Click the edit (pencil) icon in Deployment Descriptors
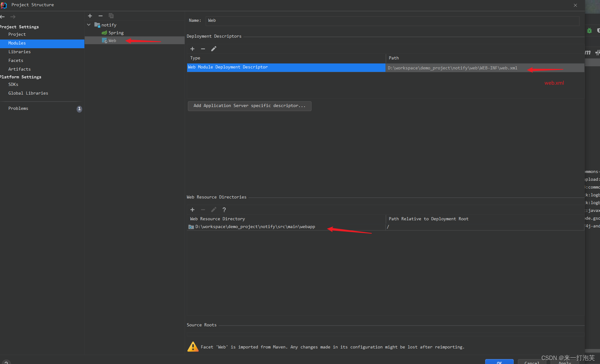This screenshot has width=600, height=364. point(213,49)
